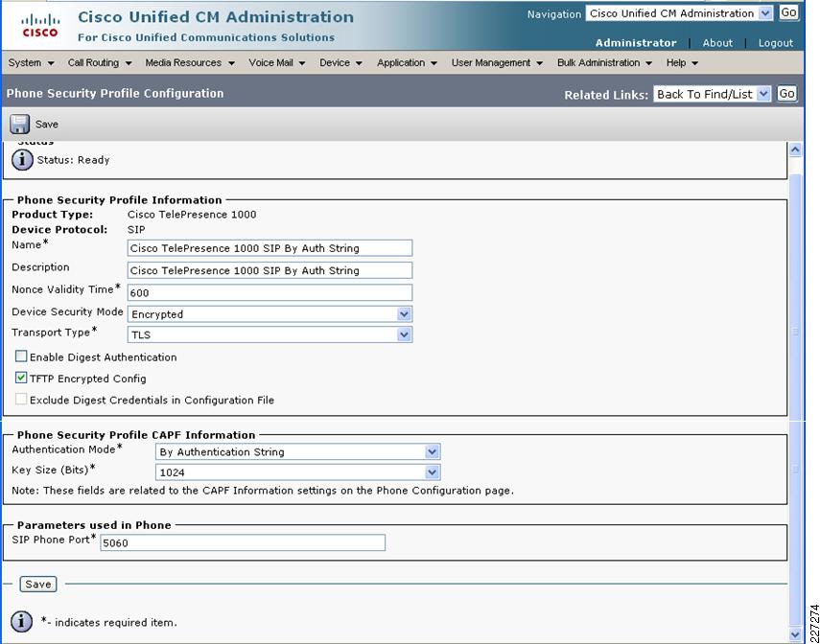The height and width of the screenshot is (644, 820).
Task: Open the Help menu
Action: coord(682,62)
